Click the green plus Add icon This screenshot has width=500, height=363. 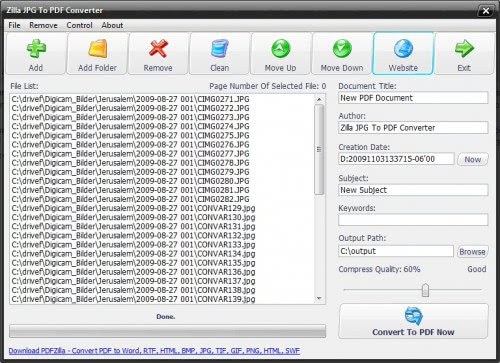point(36,49)
